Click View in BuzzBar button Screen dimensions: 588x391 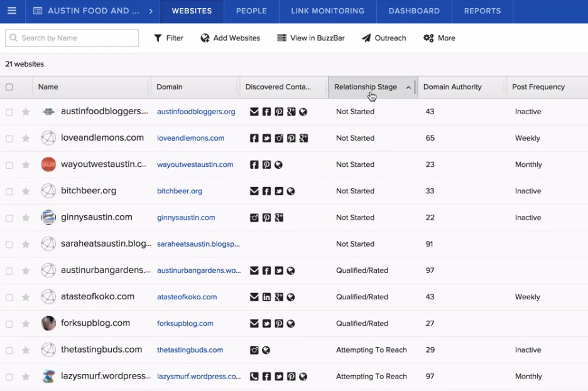point(311,38)
